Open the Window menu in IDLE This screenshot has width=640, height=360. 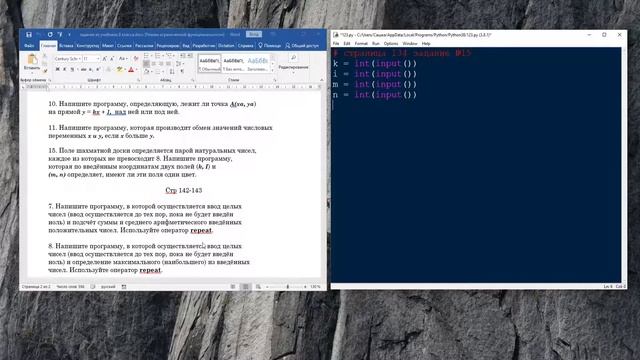pyautogui.click(x=410, y=43)
